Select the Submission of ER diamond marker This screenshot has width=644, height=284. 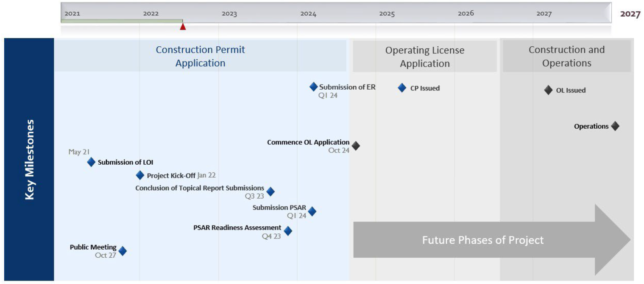coord(313,87)
